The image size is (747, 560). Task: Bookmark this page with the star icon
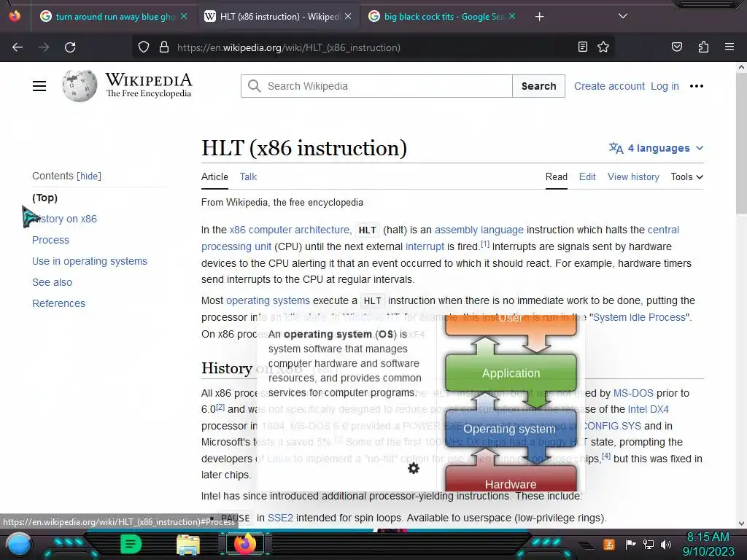click(603, 47)
